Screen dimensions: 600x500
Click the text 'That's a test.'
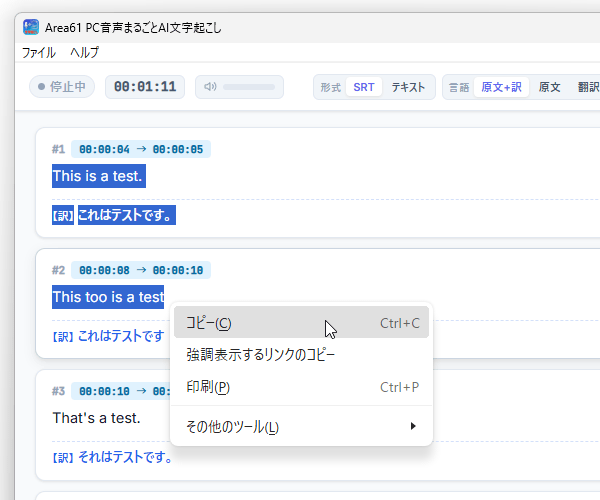click(x=96, y=418)
